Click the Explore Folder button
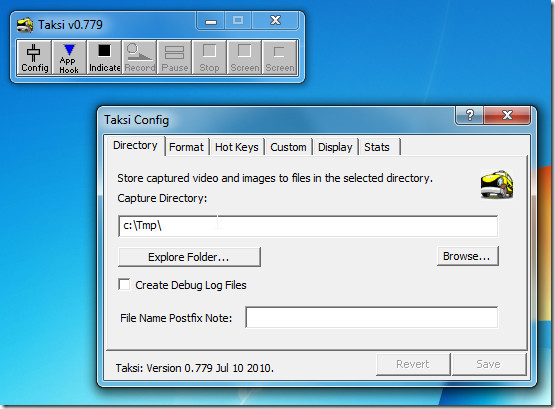This screenshot has width=555, height=409. pyautogui.click(x=189, y=257)
